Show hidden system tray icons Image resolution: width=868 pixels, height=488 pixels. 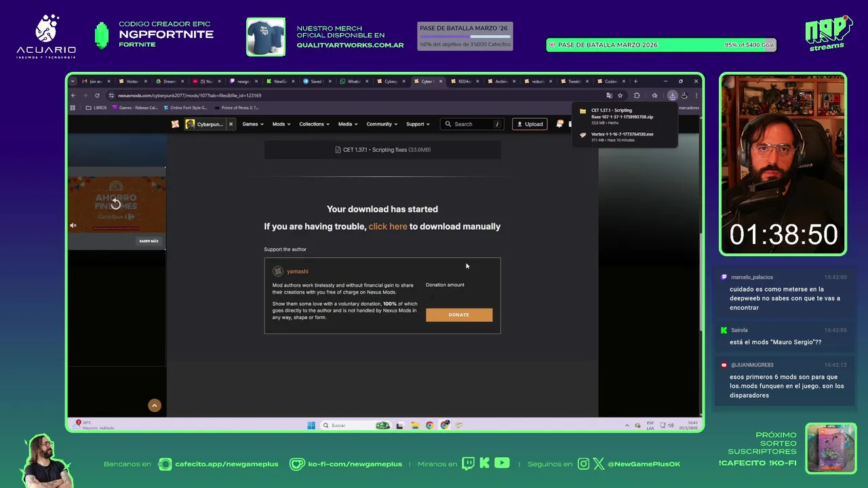pos(627,425)
